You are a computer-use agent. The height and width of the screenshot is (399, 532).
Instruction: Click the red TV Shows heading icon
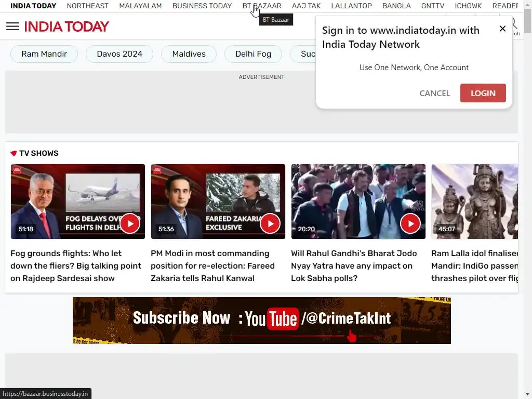point(14,153)
